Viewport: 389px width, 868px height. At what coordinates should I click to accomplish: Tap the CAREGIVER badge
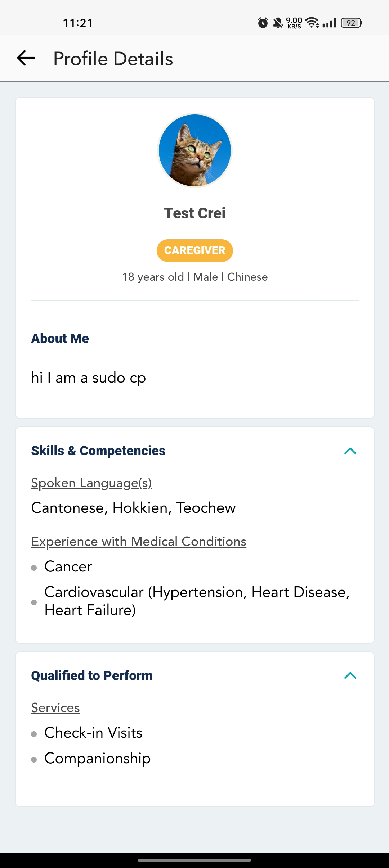click(195, 250)
